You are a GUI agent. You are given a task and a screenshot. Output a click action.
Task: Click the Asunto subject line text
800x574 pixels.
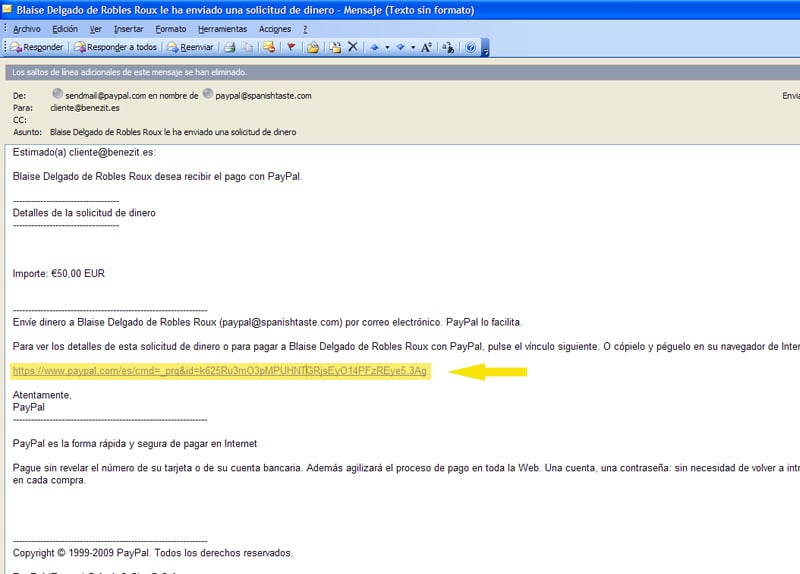173,132
